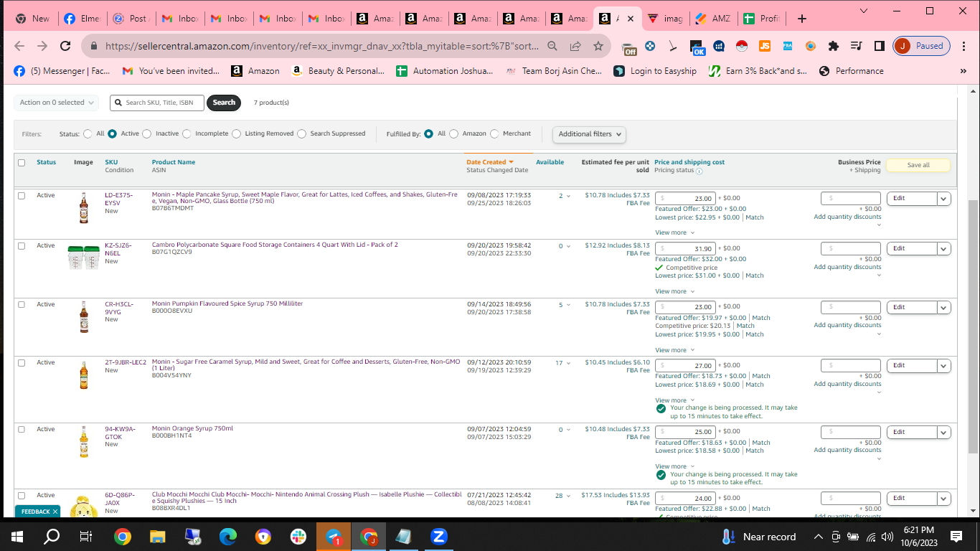Open Zoom from the taskbar

coord(438,536)
